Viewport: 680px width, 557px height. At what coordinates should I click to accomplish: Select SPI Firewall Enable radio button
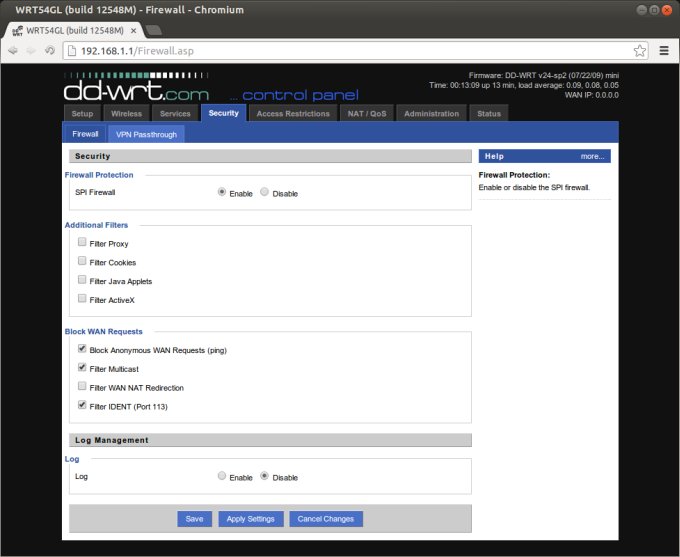click(x=222, y=192)
